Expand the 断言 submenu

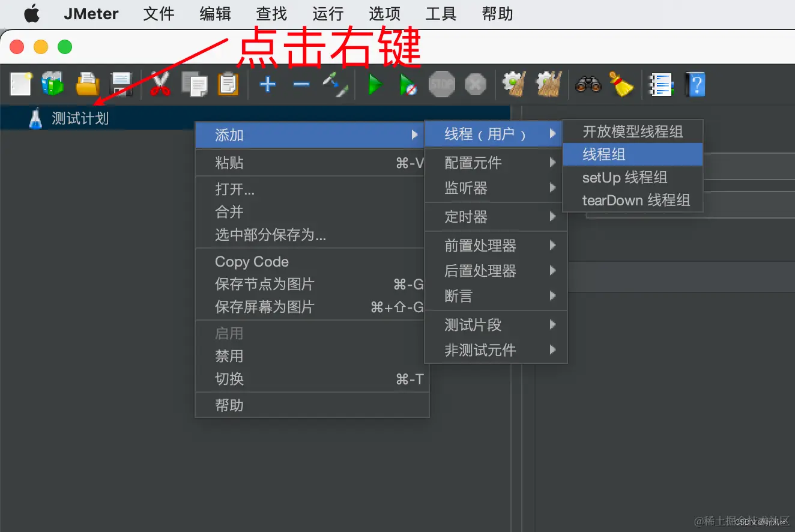(496, 296)
